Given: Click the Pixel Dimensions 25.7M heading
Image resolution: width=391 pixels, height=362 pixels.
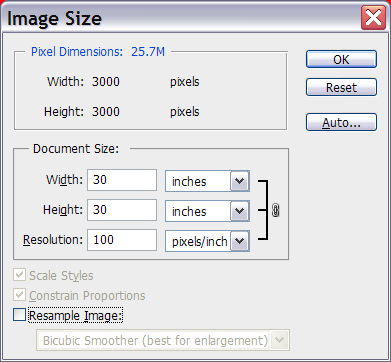Looking at the screenshot, I should point(98,52).
